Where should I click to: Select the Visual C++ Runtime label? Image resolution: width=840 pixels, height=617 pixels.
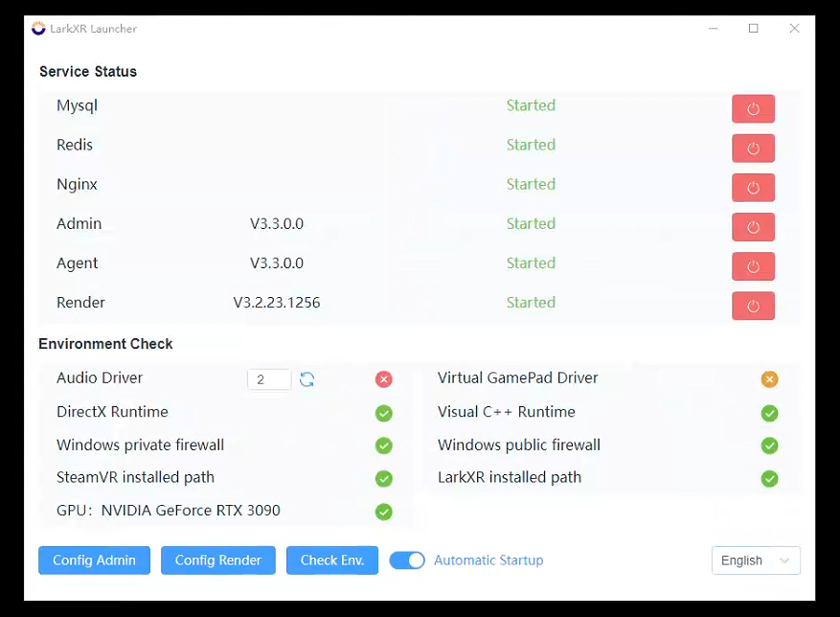point(507,412)
